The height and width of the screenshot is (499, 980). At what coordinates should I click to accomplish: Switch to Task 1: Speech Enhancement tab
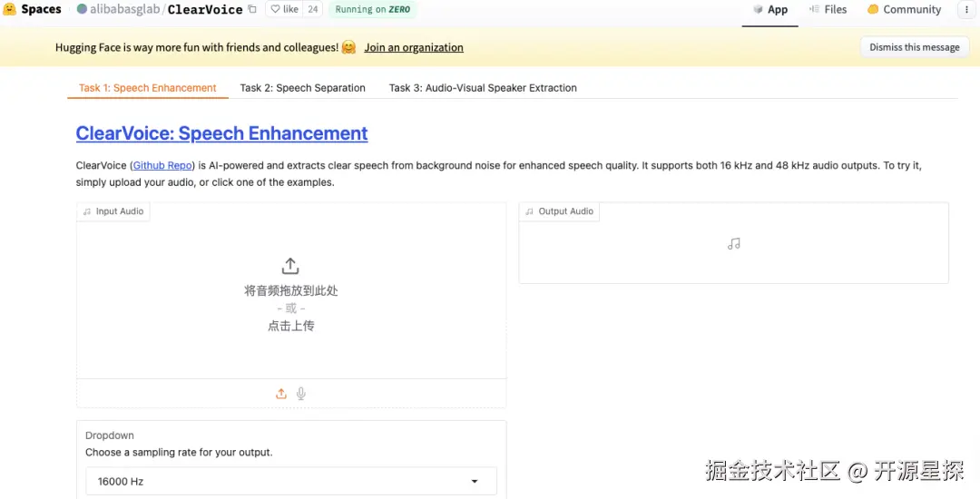point(148,88)
